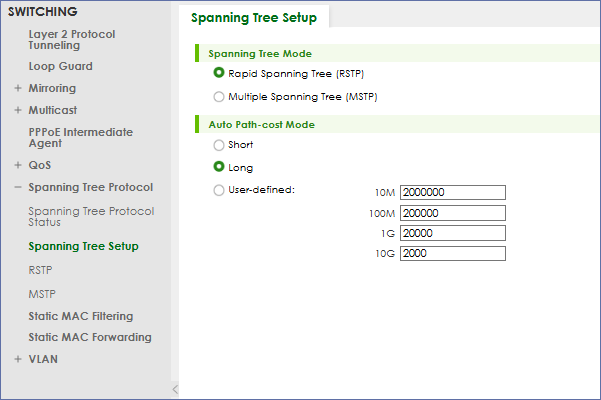Select Rapid Spanning Tree (RSTP) mode

(x=219, y=73)
